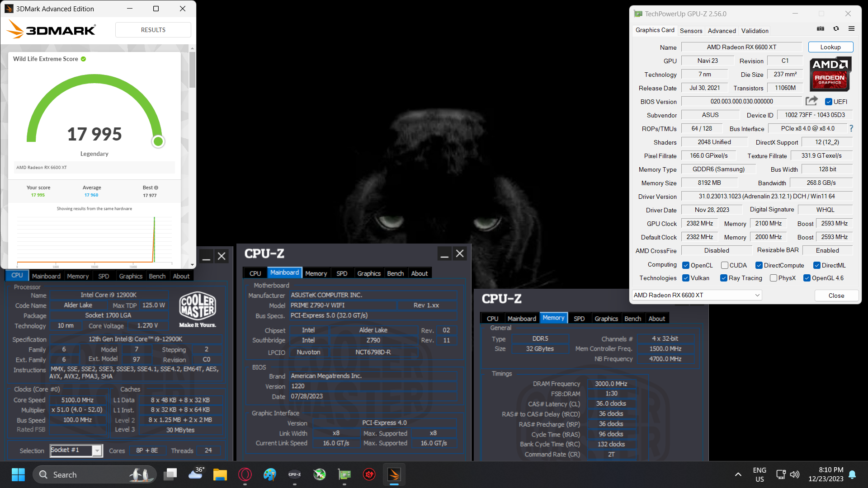Open the red MSI dragon taskbar icon

tap(369, 474)
